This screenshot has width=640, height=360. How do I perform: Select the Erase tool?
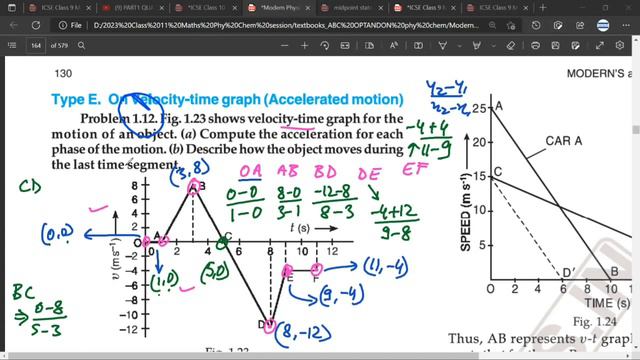click(x=511, y=45)
